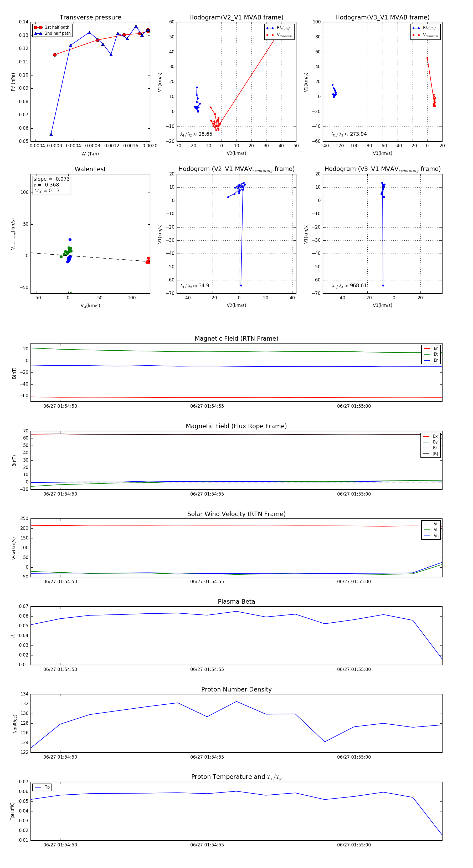Click the 'Plasma Beta' plot title
This screenshot has width=473, height=868.
236,602
